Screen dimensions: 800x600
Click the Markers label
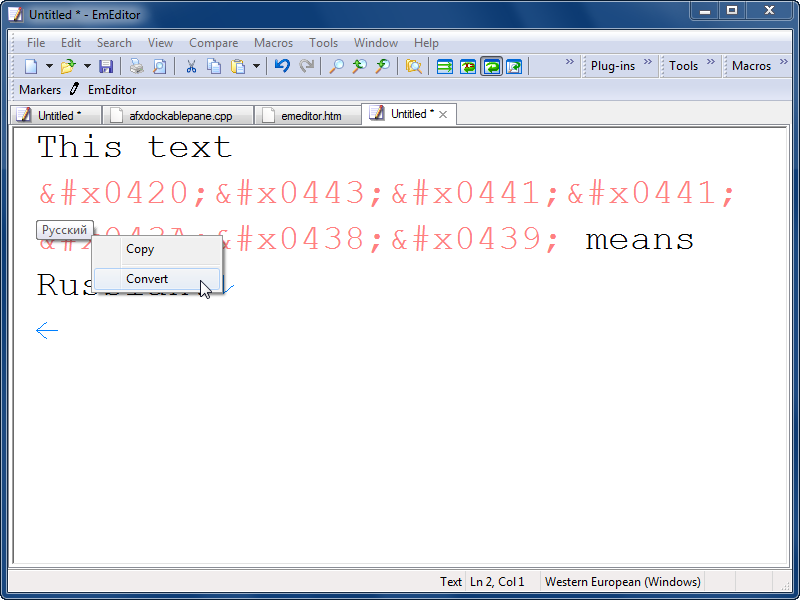pyautogui.click(x=40, y=90)
